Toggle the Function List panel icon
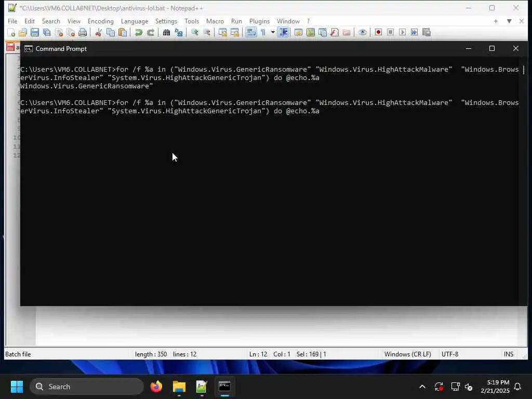532x399 pixels. (335, 33)
